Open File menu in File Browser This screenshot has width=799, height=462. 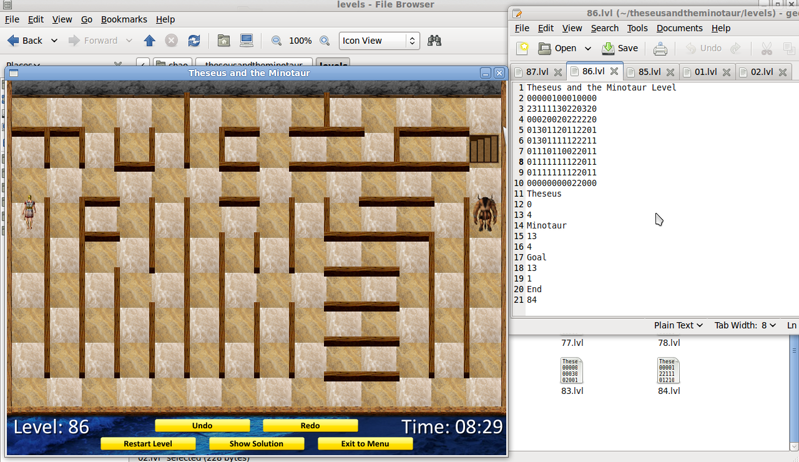coord(12,19)
